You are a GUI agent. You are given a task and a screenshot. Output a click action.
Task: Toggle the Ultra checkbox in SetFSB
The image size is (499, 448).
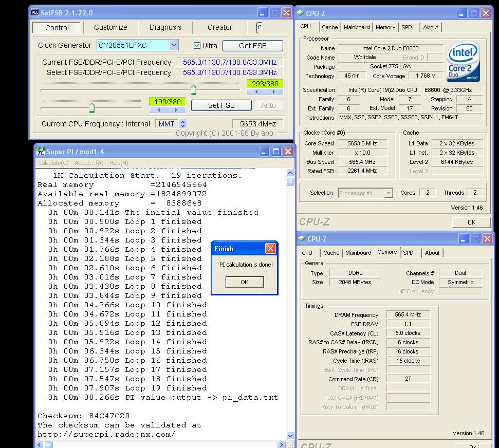click(197, 46)
